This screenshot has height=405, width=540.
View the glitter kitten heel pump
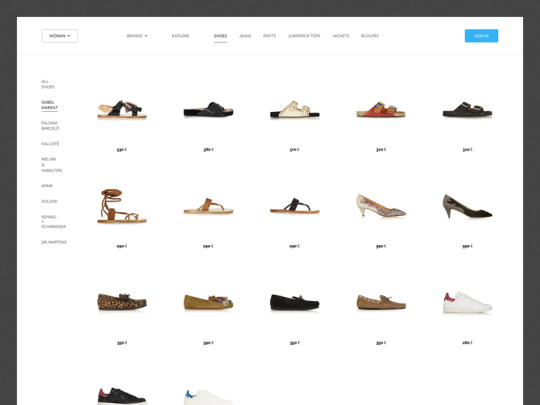click(381, 206)
